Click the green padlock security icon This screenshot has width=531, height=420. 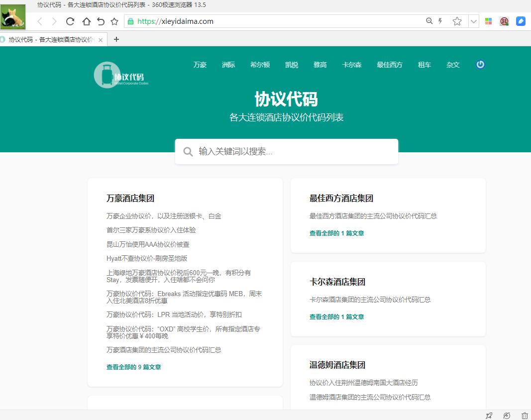[x=130, y=22]
